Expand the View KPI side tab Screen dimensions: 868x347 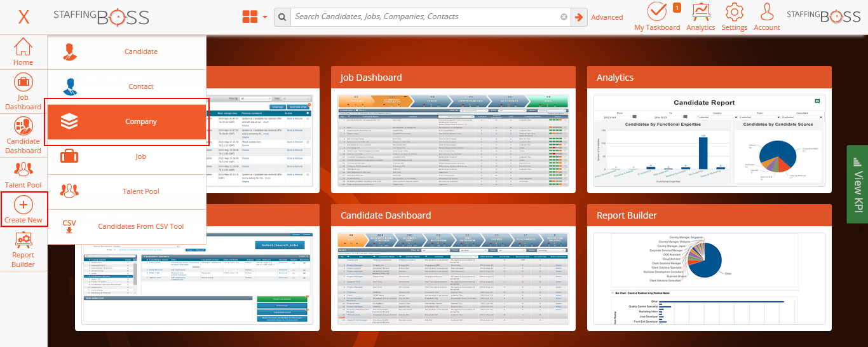[857, 184]
